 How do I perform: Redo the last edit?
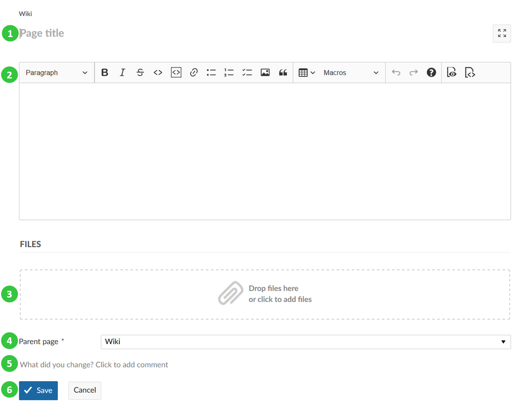coord(413,72)
